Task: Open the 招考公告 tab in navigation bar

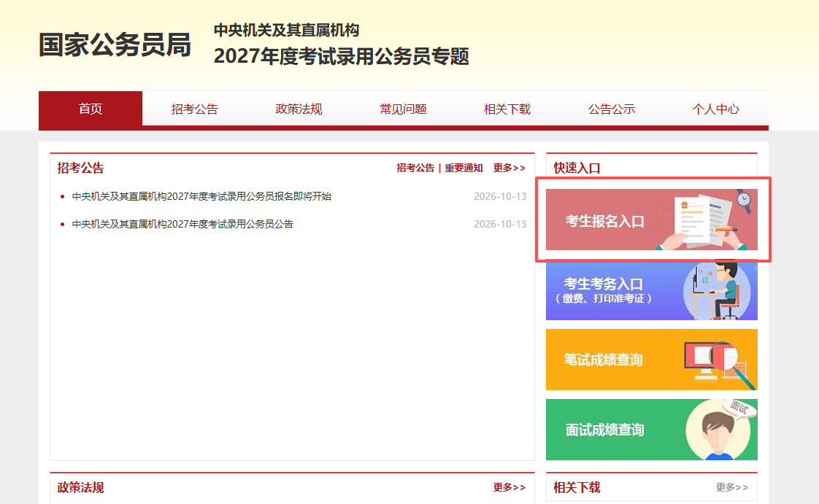Action: [x=194, y=109]
